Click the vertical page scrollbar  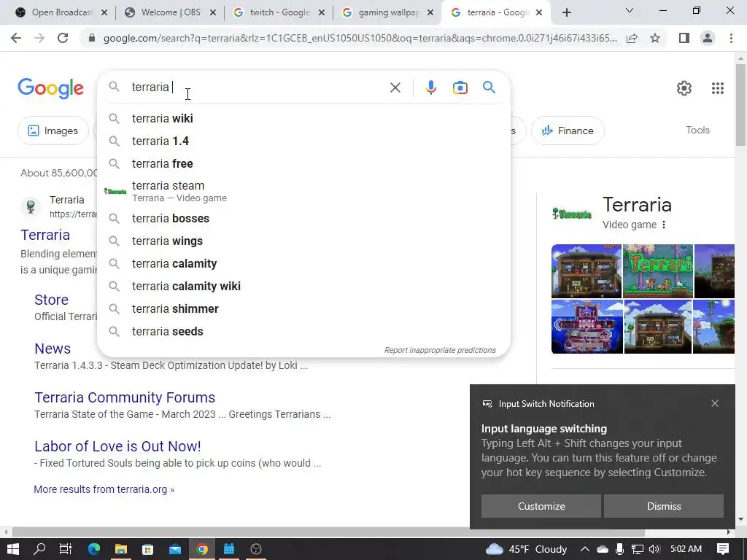click(740, 105)
